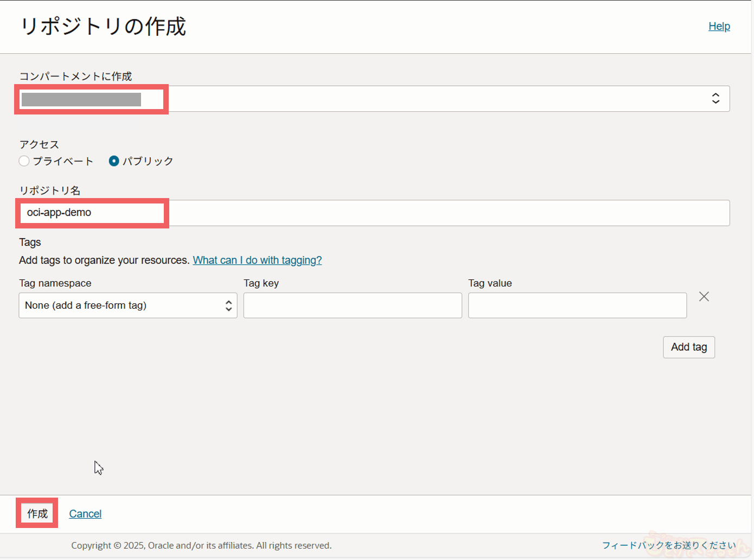Viewport: 754px width, 560px height.
Task: Click the Tag namespace chevron arrows icon
Action: [228, 306]
